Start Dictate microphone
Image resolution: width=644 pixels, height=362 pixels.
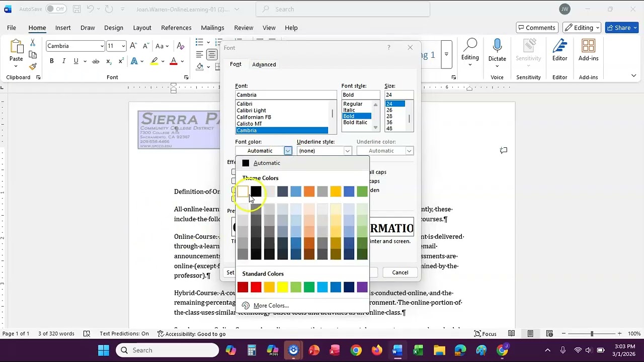tap(497, 50)
